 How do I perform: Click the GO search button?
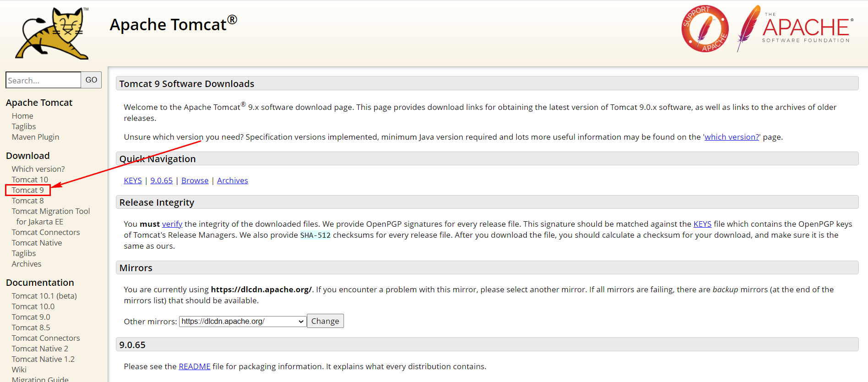(91, 80)
